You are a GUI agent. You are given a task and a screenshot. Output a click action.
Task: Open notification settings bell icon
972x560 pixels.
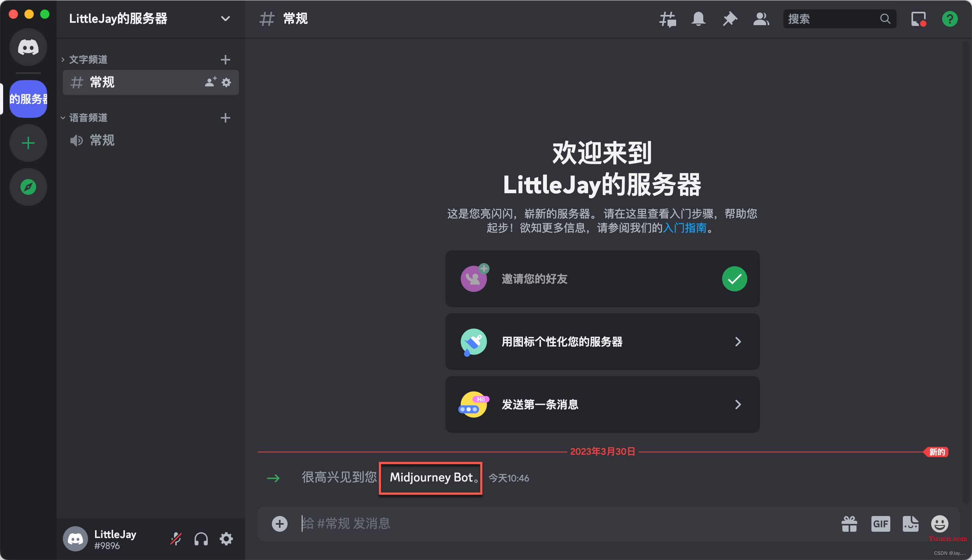pyautogui.click(x=699, y=19)
